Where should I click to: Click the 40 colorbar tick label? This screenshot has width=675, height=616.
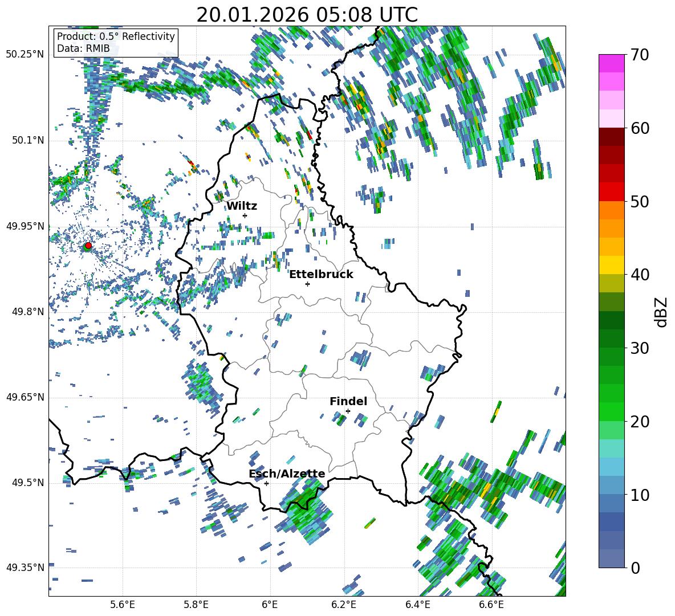(x=640, y=275)
